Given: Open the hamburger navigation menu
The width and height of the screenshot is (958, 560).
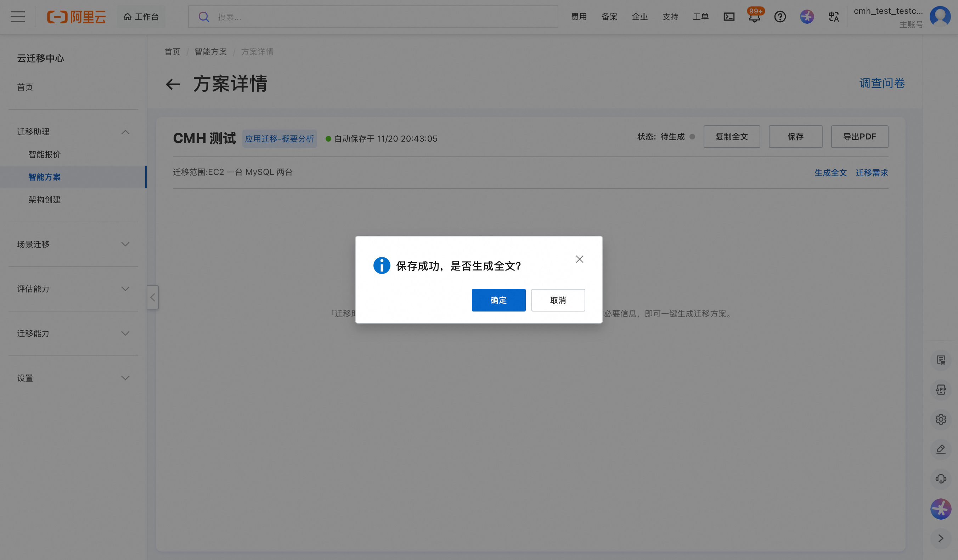Looking at the screenshot, I should point(17,17).
